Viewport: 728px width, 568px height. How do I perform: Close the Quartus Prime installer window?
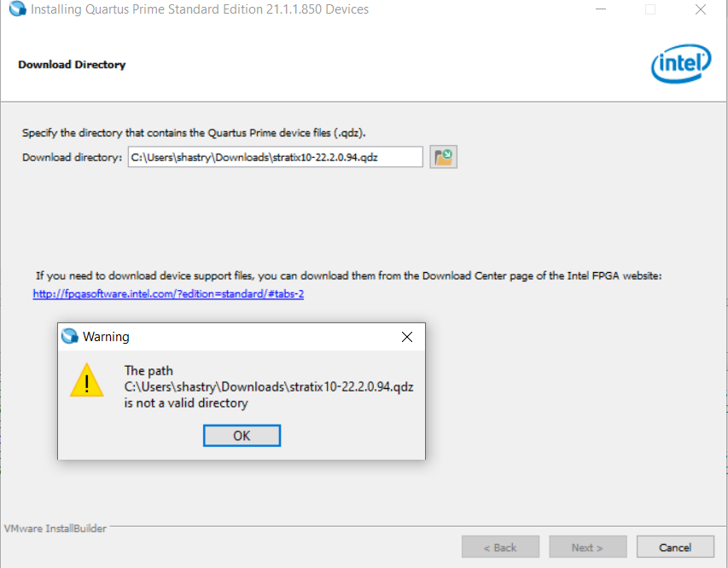(x=700, y=10)
